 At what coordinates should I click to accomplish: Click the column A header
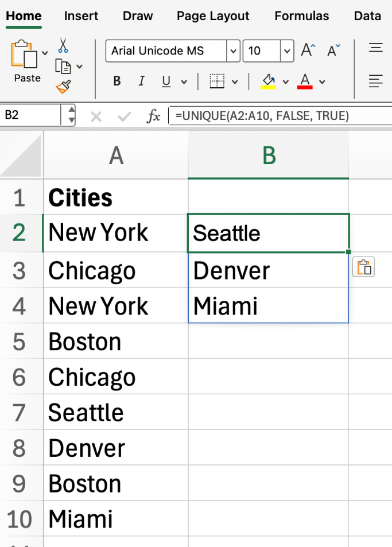point(116,155)
